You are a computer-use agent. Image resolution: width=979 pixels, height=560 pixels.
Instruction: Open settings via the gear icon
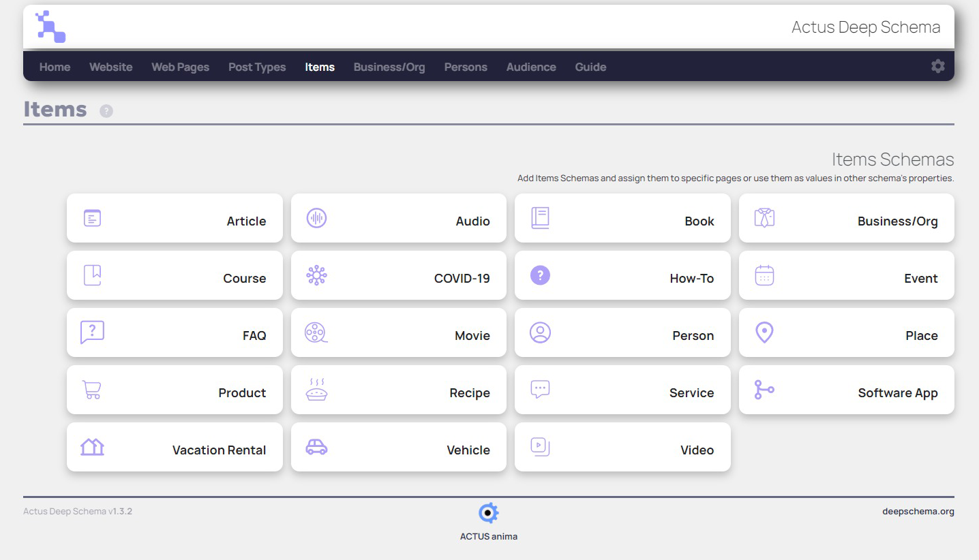(x=938, y=66)
